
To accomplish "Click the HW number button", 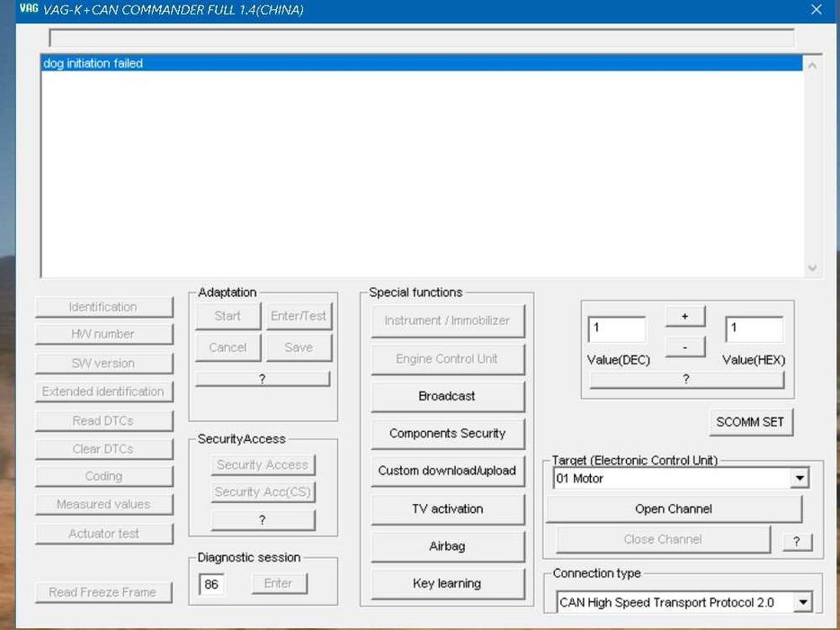I will coord(104,334).
